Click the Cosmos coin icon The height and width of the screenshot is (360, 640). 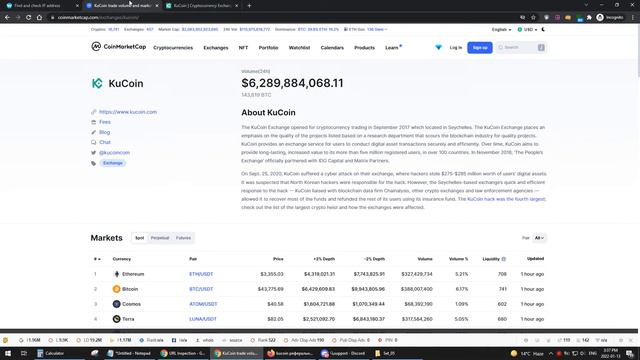click(116, 304)
